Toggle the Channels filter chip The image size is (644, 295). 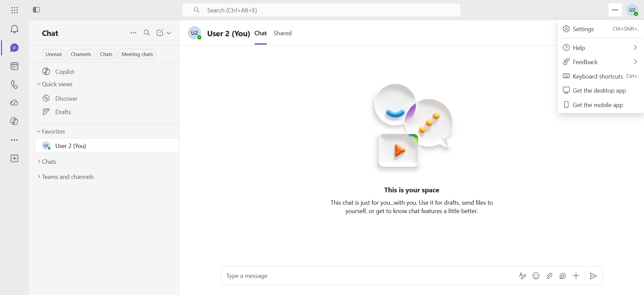81,54
